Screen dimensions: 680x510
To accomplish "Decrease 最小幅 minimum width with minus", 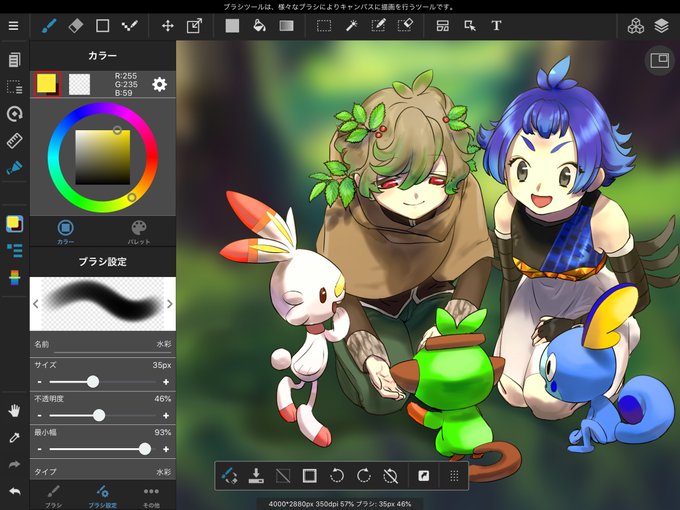I will click(40, 449).
